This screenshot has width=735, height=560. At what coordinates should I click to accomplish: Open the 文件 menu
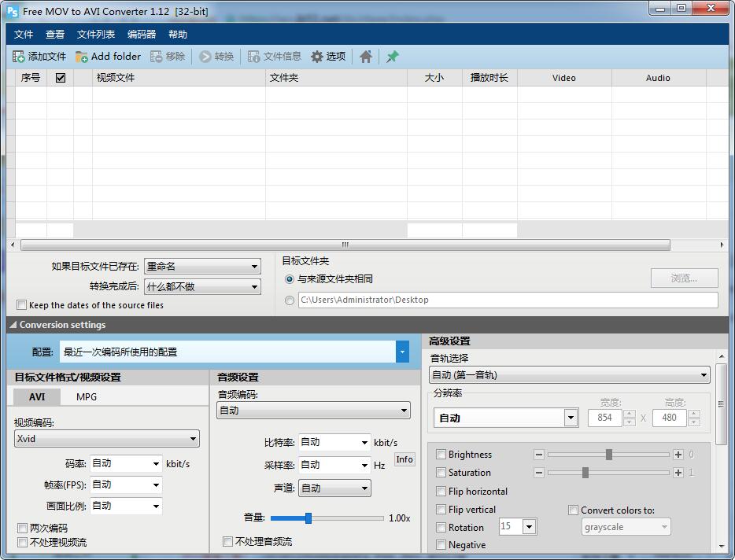pyautogui.click(x=24, y=34)
